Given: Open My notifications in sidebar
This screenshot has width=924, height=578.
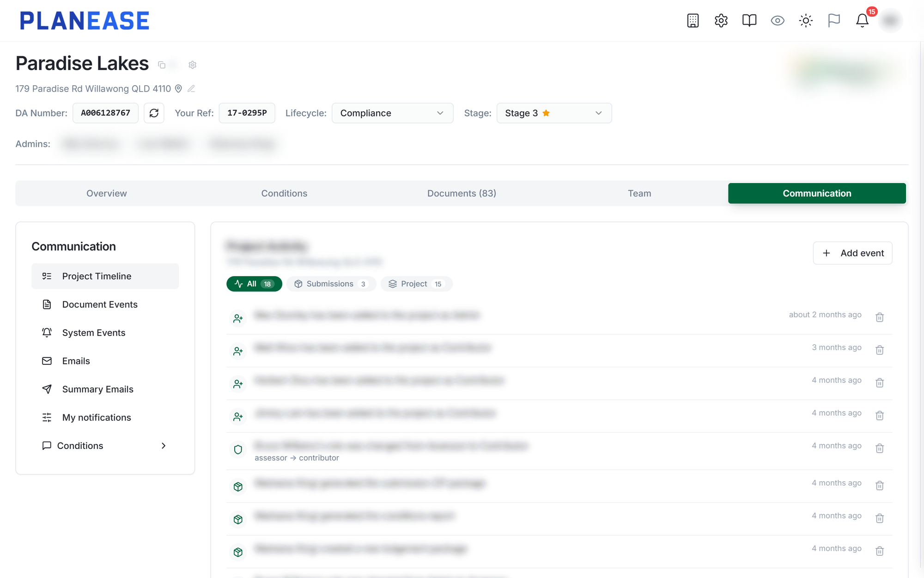Looking at the screenshot, I should pos(105,417).
